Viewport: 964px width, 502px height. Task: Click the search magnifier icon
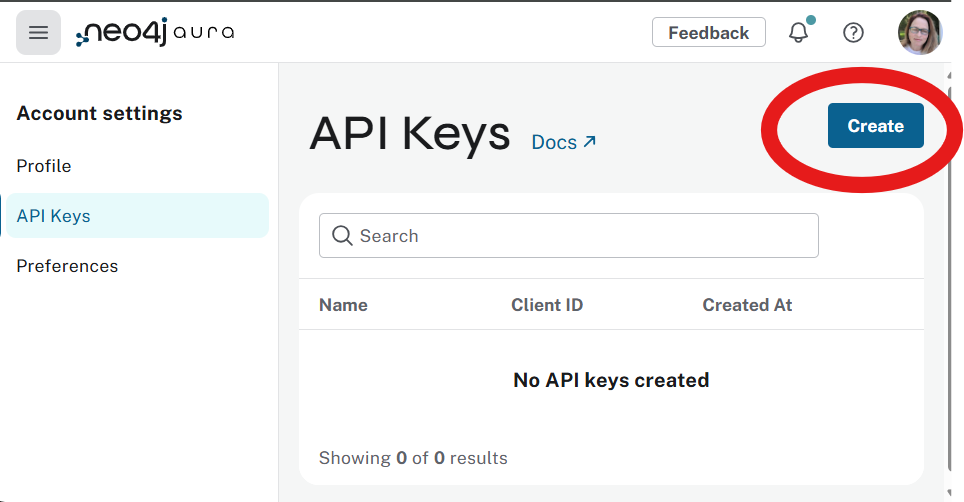[342, 235]
